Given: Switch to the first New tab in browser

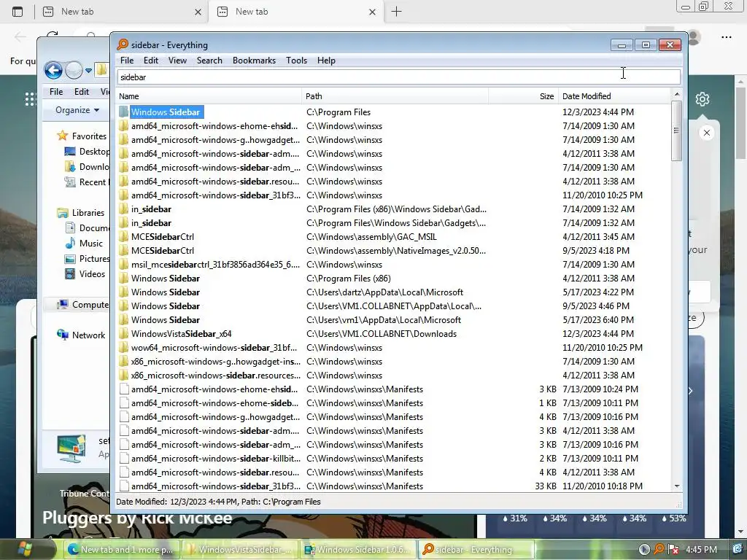Looking at the screenshot, I should pyautogui.click(x=122, y=12).
